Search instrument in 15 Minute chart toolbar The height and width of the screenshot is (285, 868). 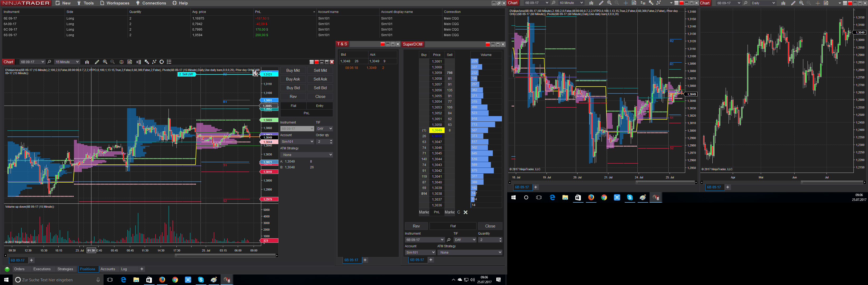[x=49, y=62]
